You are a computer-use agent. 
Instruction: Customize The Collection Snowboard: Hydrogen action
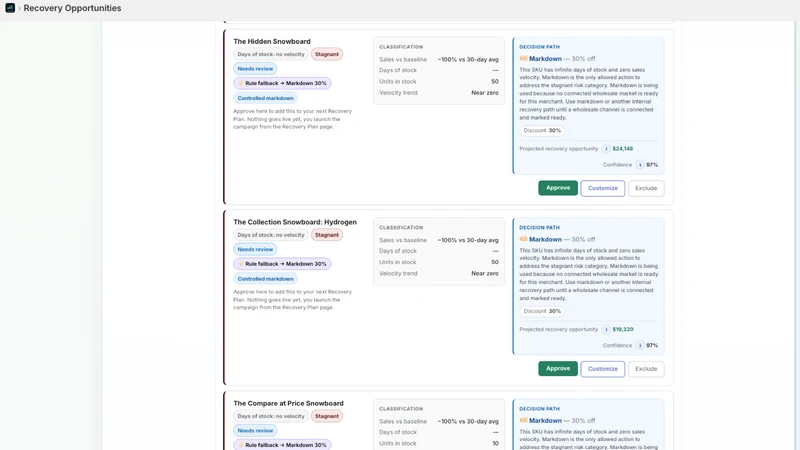click(603, 369)
